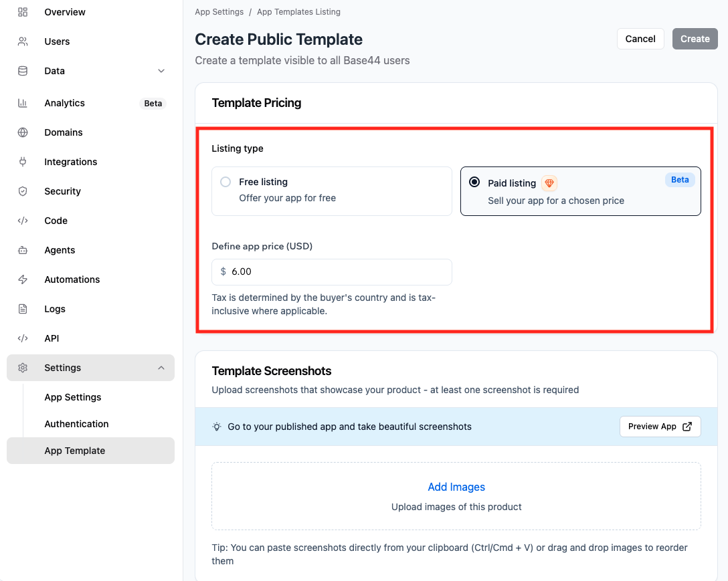This screenshot has width=728, height=581.
Task: Open the Authentication settings page
Action: (x=76, y=424)
